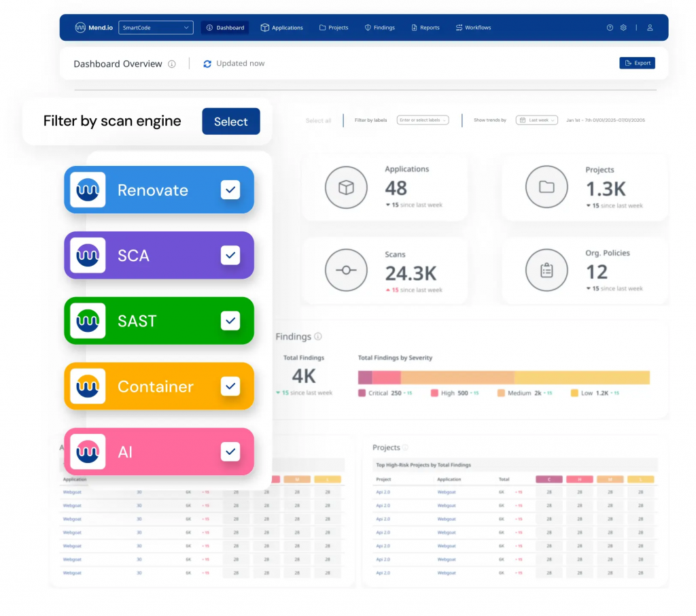Image resolution: width=696 pixels, height=616 pixels.
Task: Click the Webgoat link in Projects table
Action: click(445, 492)
